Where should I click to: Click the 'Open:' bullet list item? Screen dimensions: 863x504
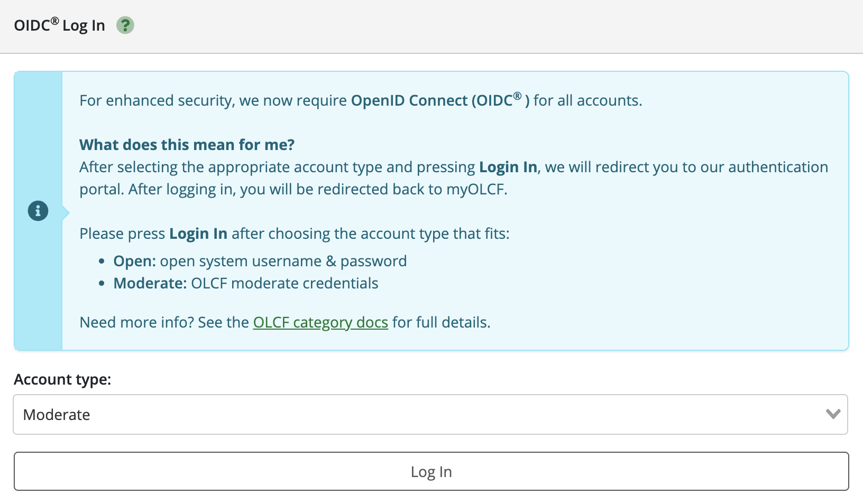(x=260, y=261)
